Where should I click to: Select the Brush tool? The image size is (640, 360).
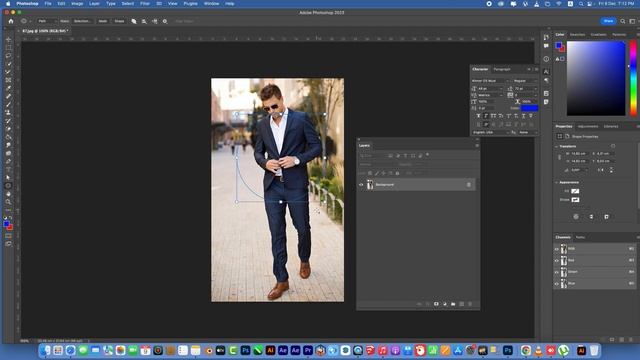(9, 104)
